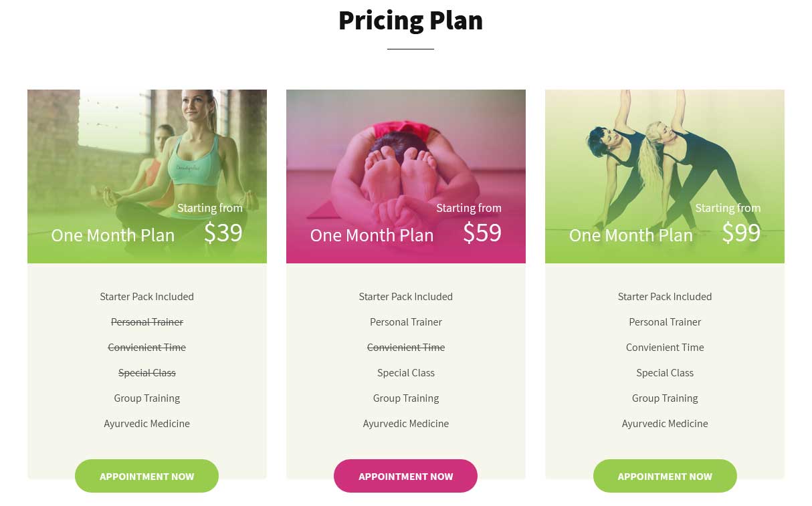
Task: Click the crossed-out Personal Trainer in the $39 plan
Action: coord(147,322)
